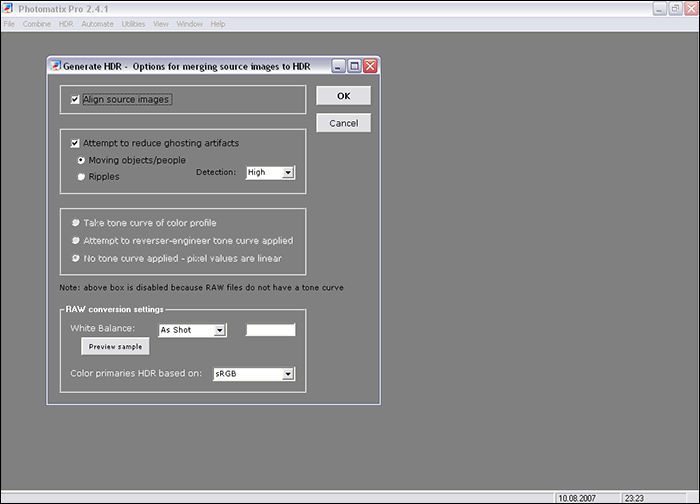Open the Utilities menu
Viewport: 700px width, 504px height.
point(133,24)
